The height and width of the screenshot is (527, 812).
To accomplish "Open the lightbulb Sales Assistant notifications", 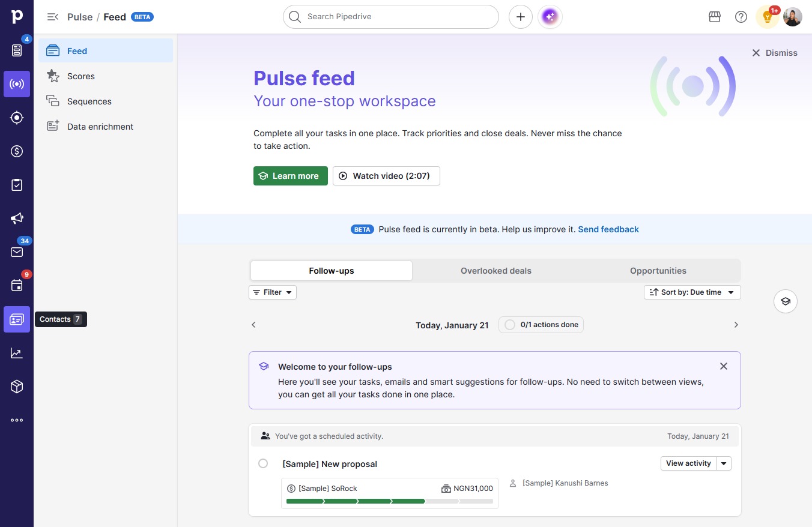I will pyautogui.click(x=768, y=17).
